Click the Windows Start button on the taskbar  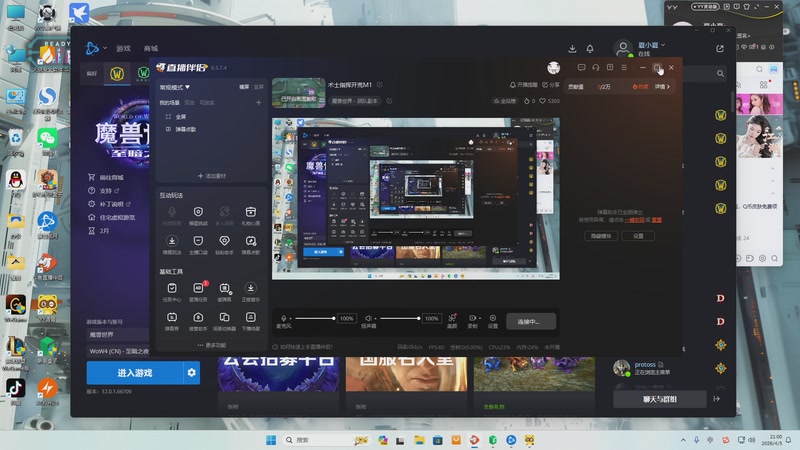(271, 440)
